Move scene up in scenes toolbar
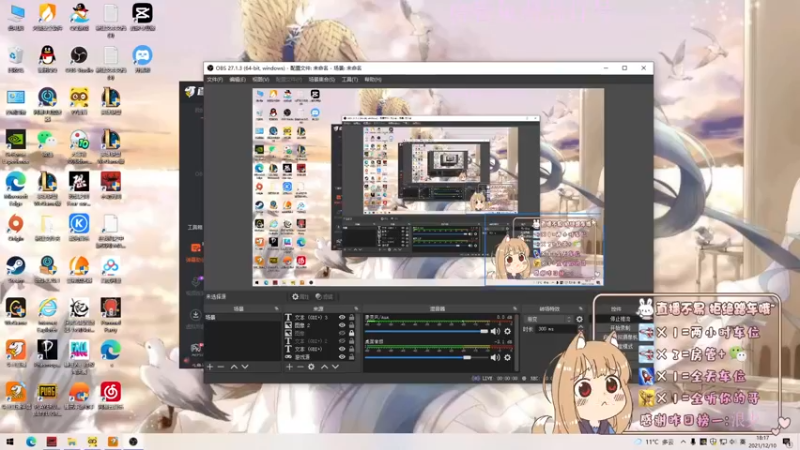The image size is (800, 450). [x=234, y=367]
